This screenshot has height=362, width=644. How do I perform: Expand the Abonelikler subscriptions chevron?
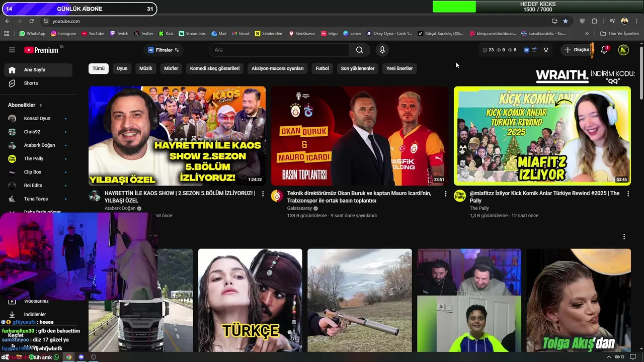41,105
